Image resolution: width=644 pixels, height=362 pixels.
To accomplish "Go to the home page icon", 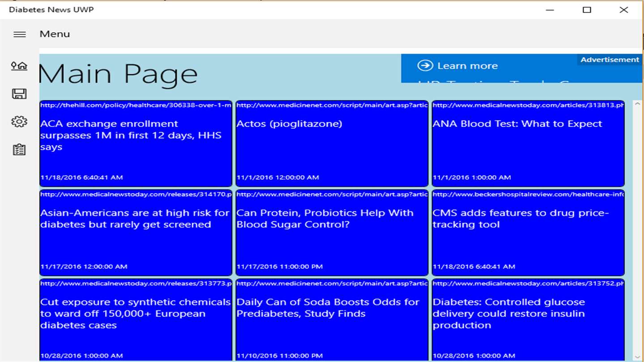I will tap(19, 66).
